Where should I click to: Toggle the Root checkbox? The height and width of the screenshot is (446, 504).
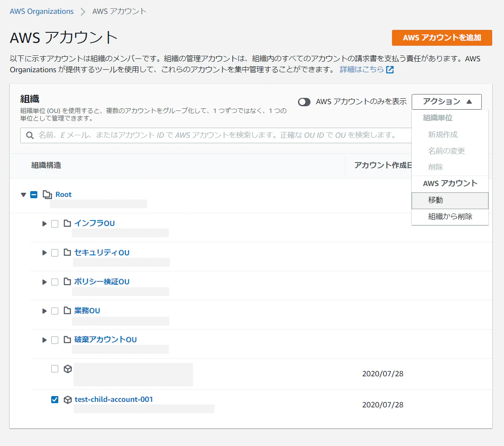(34, 194)
